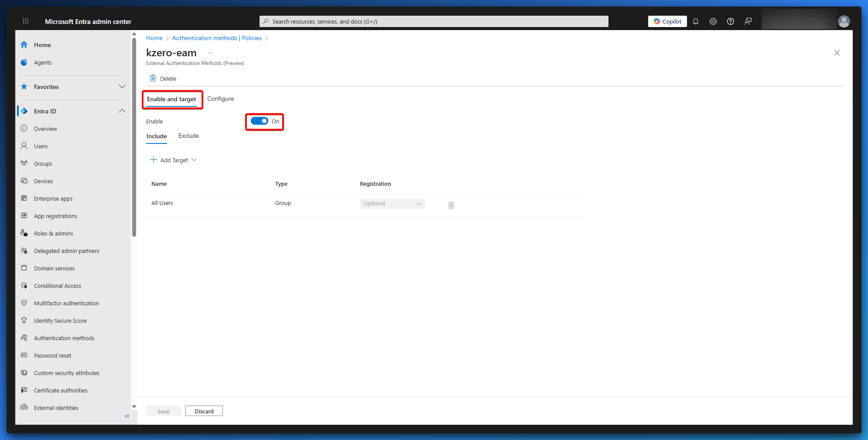
Task: Click the Roles & admins icon
Action: tap(24, 233)
